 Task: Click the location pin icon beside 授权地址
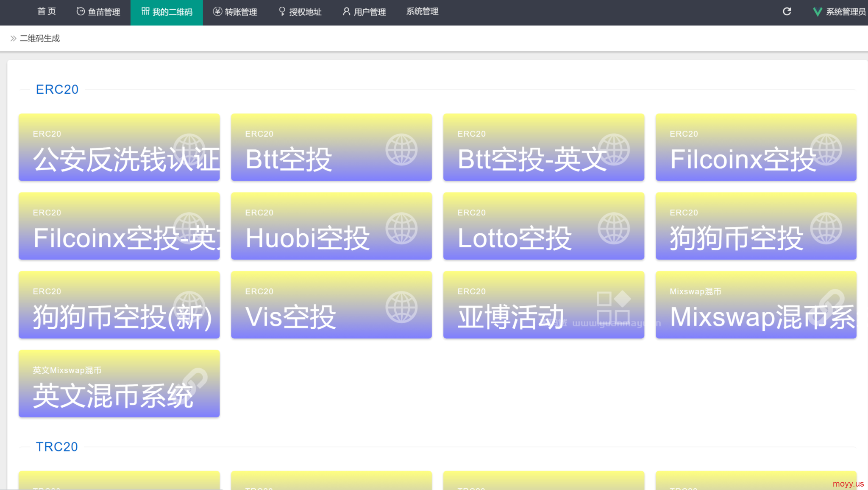tap(282, 11)
